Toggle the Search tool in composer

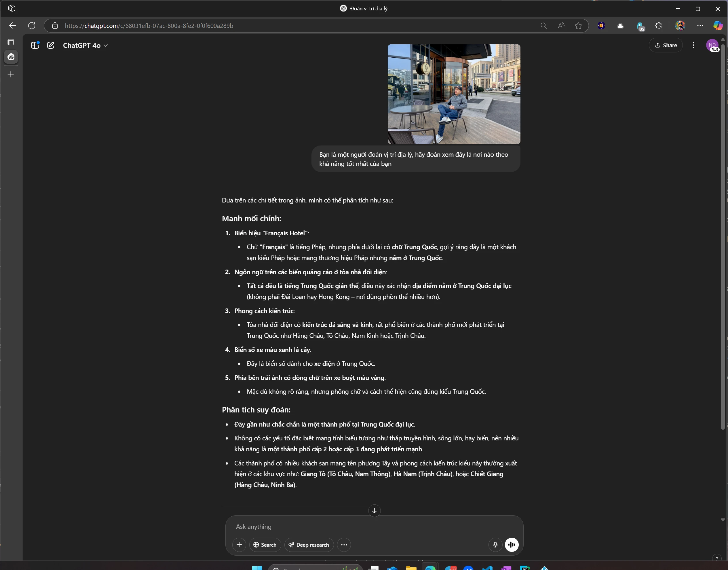click(265, 545)
